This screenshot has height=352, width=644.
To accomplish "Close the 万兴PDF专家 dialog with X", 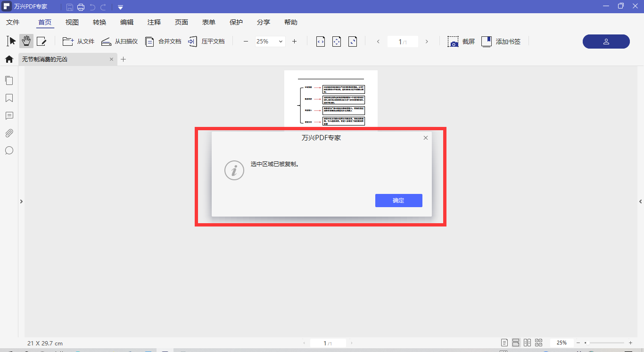I will pos(426,138).
